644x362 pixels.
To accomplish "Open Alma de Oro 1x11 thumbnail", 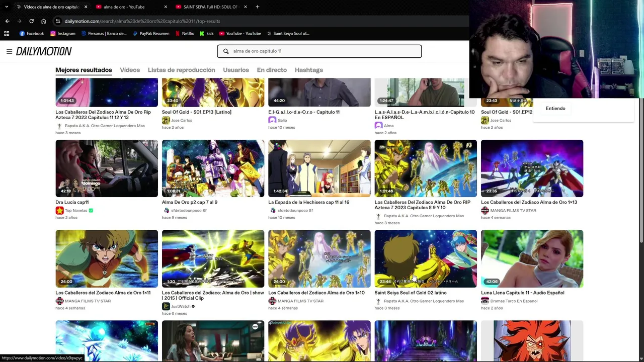I will coord(107,259).
